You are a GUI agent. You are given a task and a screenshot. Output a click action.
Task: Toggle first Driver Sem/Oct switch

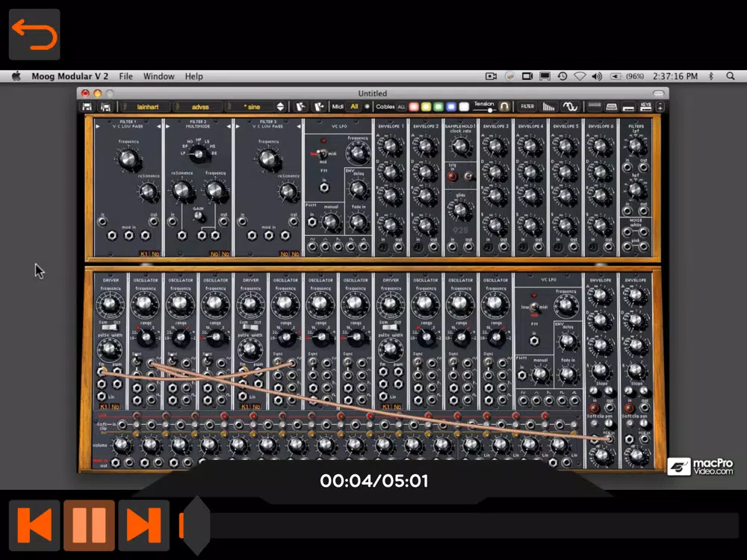(110, 327)
